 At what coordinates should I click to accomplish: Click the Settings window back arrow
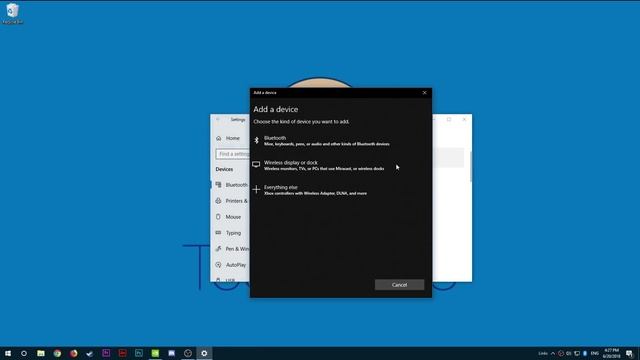[218, 120]
